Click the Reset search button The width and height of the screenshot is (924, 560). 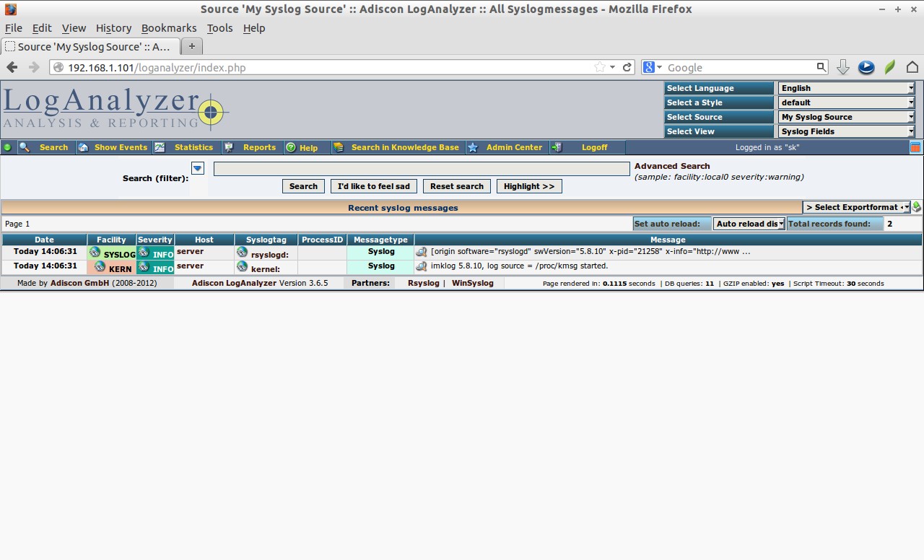(457, 186)
